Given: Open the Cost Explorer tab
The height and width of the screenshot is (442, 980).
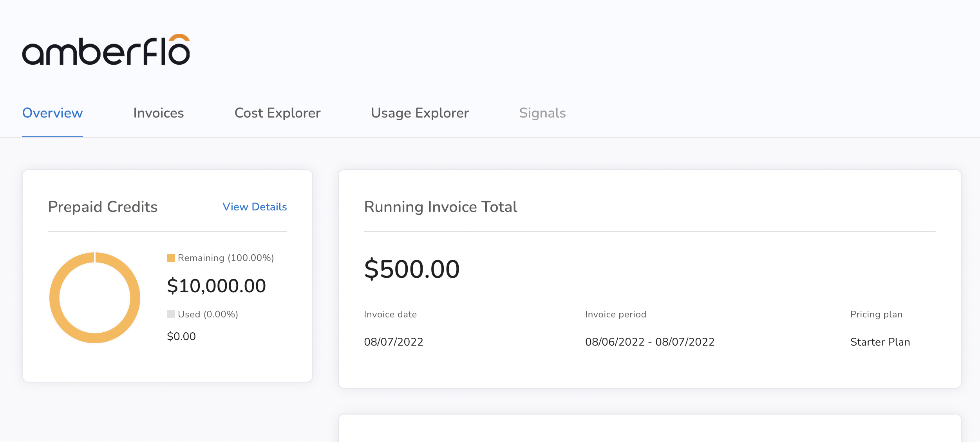Looking at the screenshot, I should coord(277,113).
